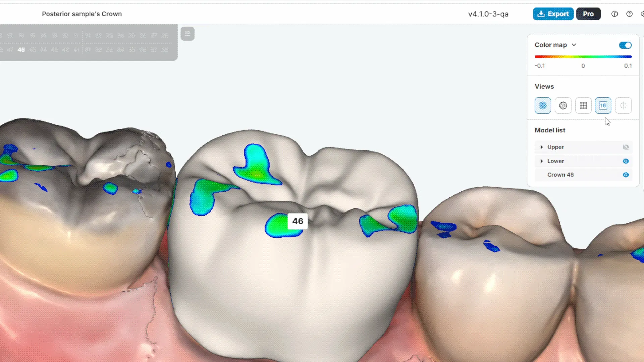Select tooth 11 in tooth chart
The height and width of the screenshot is (362, 644).
click(76, 35)
